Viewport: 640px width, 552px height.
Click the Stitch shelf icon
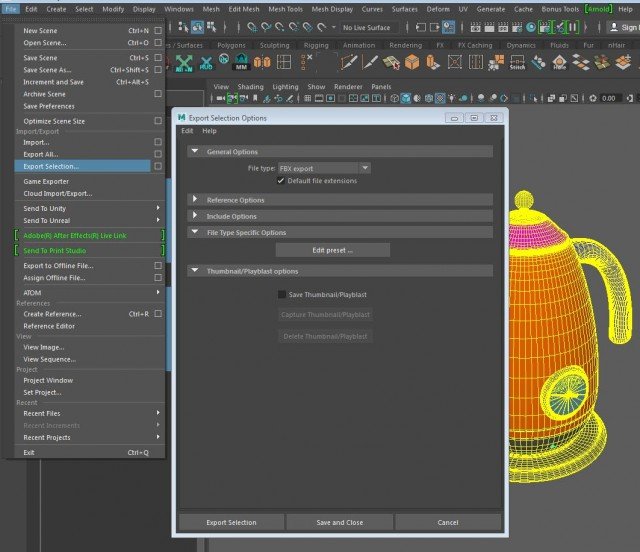click(517, 62)
